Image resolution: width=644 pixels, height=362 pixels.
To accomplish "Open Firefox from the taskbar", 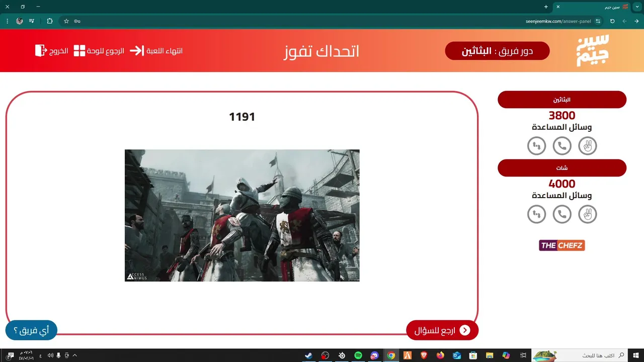I will pos(440,355).
